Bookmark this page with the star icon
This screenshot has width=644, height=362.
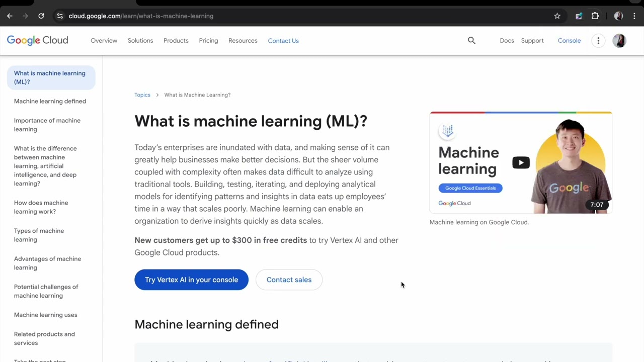[x=557, y=16]
